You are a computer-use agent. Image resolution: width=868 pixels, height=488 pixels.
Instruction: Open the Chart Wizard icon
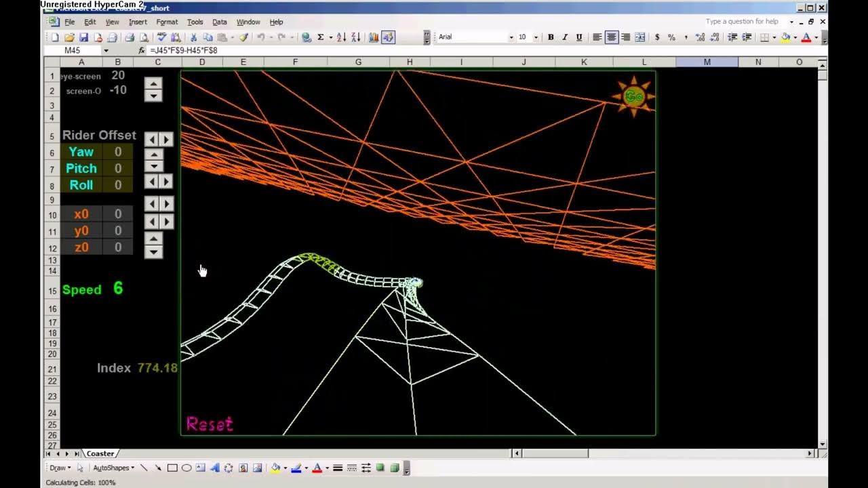coord(372,37)
